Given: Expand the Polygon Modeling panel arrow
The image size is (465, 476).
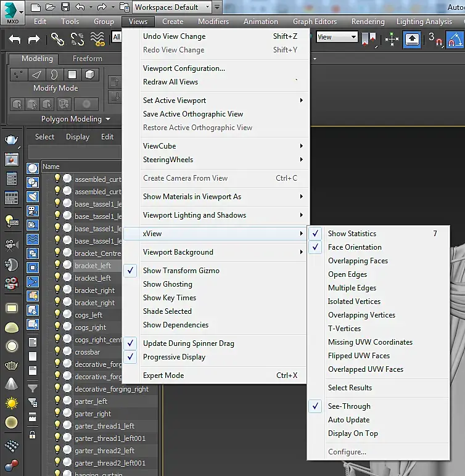Looking at the screenshot, I should [108, 119].
